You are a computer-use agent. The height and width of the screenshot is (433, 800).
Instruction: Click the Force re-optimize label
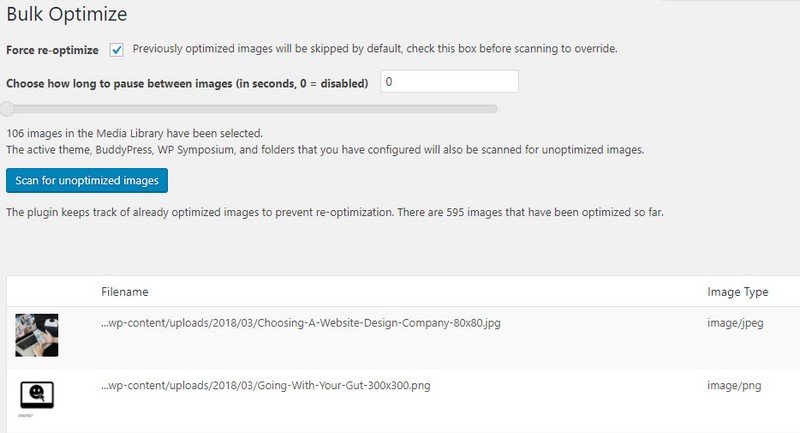click(x=52, y=50)
